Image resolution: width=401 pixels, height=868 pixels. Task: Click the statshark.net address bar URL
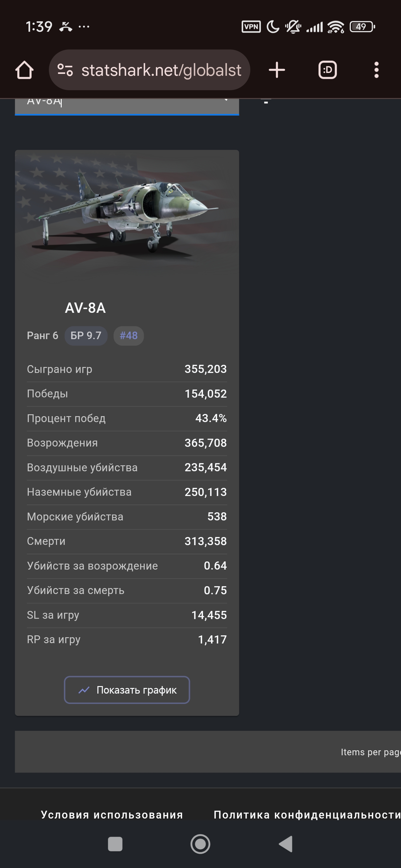click(161, 70)
